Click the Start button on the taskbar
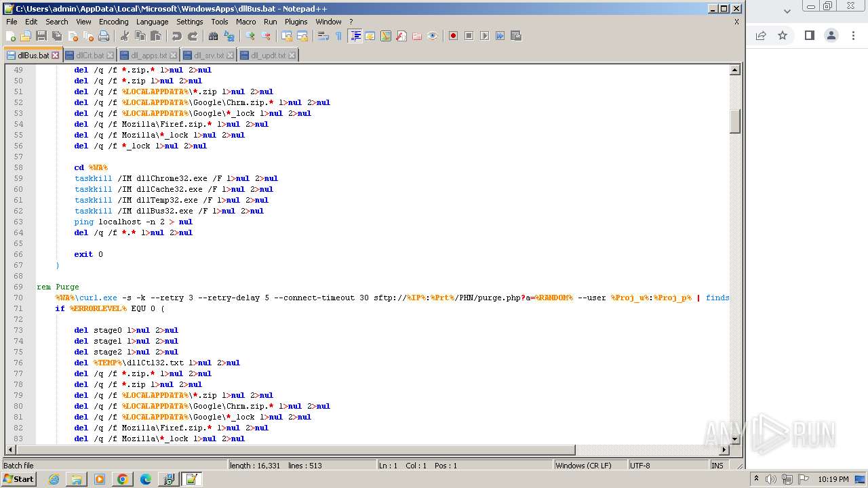This screenshot has height=488, width=868. pos(19,479)
